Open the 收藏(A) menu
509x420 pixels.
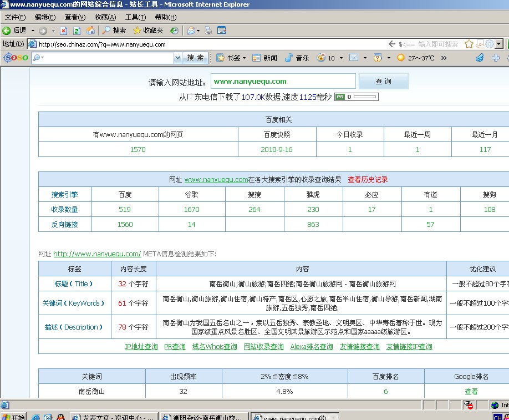click(105, 17)
